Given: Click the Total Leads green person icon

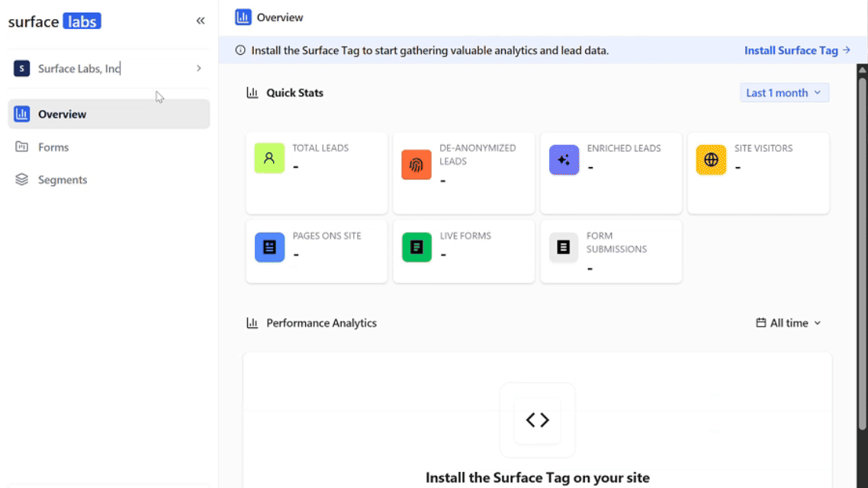Looking at the screenshot, I should point(269,159).
